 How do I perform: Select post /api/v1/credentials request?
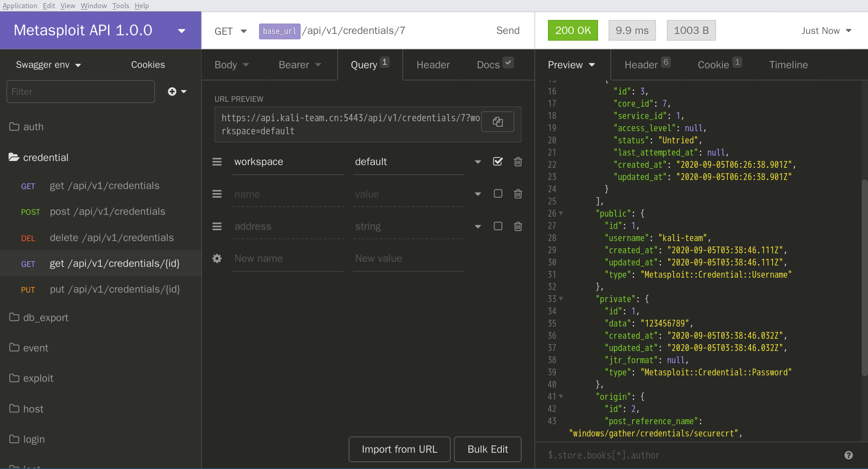100,212
